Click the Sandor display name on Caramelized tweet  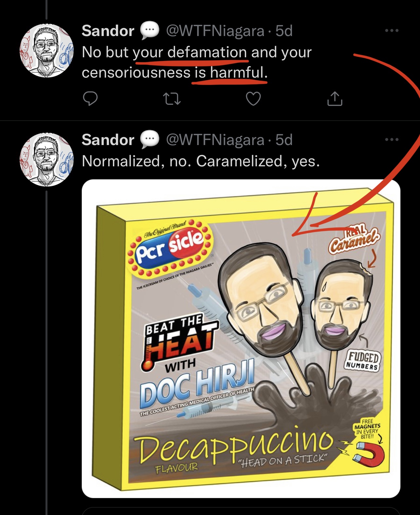(108, 140)
